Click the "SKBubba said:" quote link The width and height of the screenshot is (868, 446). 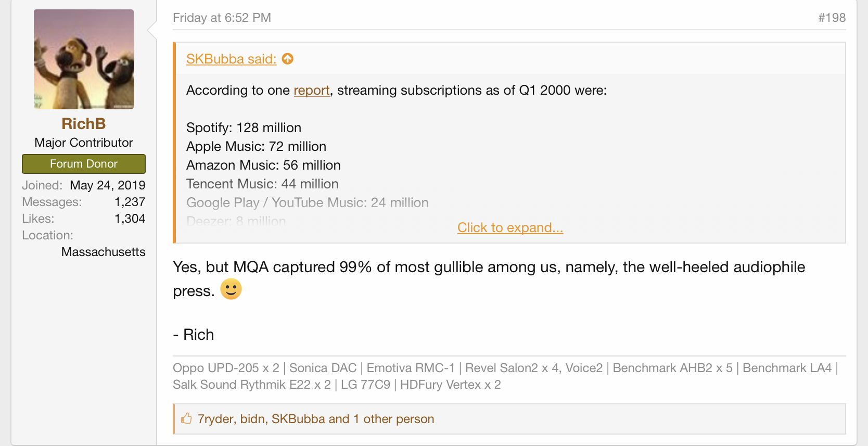(x=231, y=59)
